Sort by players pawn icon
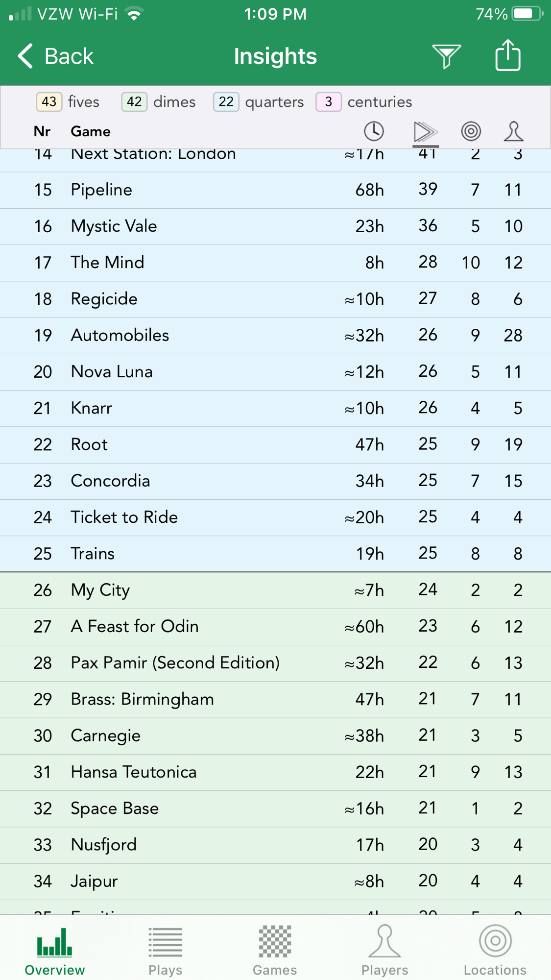Image resolution: width=551 pixels, height=980 pixels. [x=513, y=131]
